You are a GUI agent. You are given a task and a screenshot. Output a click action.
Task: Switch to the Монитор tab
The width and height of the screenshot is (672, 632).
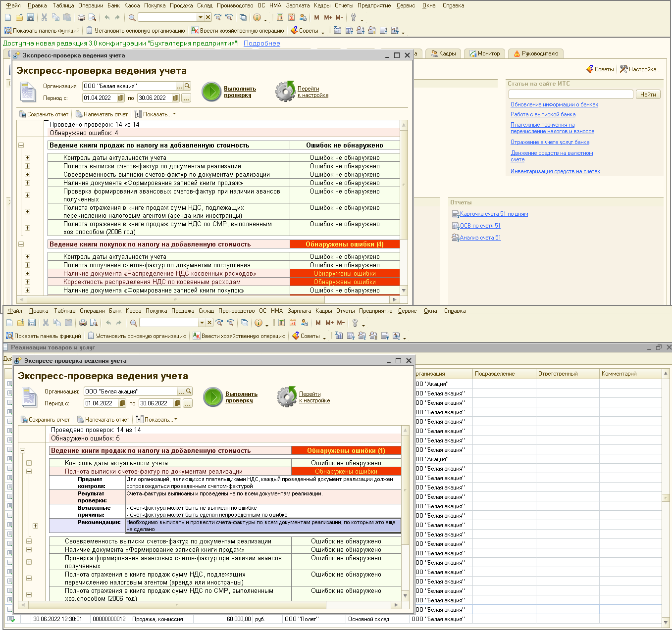click(x=485, y=53)
